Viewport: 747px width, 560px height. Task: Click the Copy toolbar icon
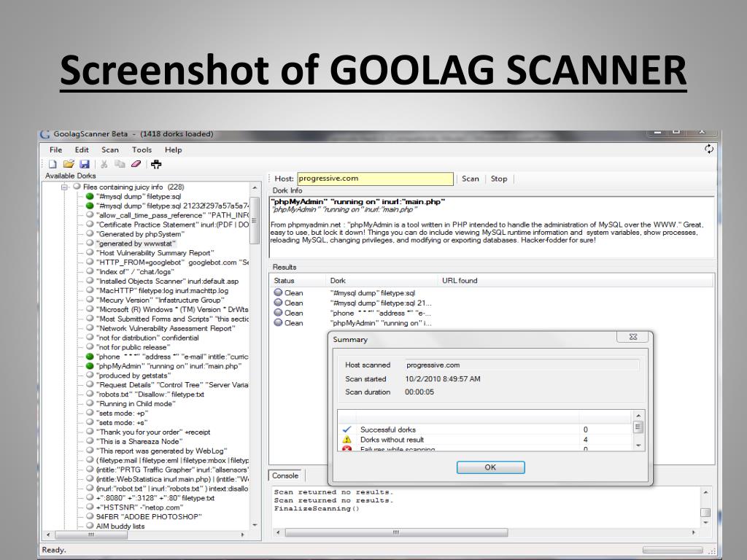tap(120, 164)
